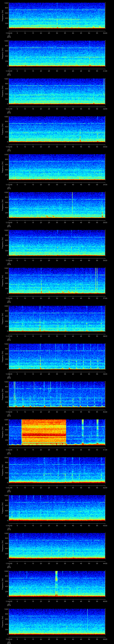Image resolution: width=114 pixels, height=644 pixels.
Task: Click the 13:42:00 start time label
Action: pos(9,526)
